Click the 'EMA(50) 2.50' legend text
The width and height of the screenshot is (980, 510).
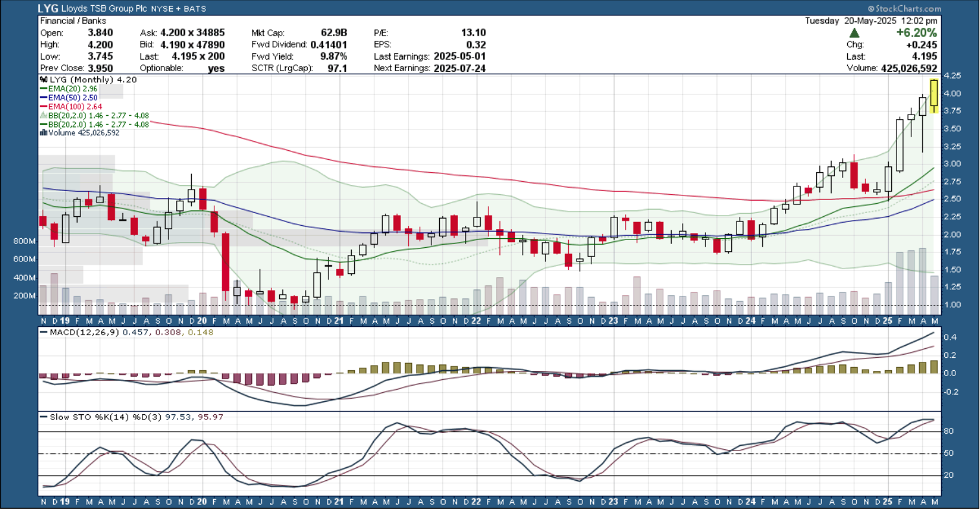(73, 98)
